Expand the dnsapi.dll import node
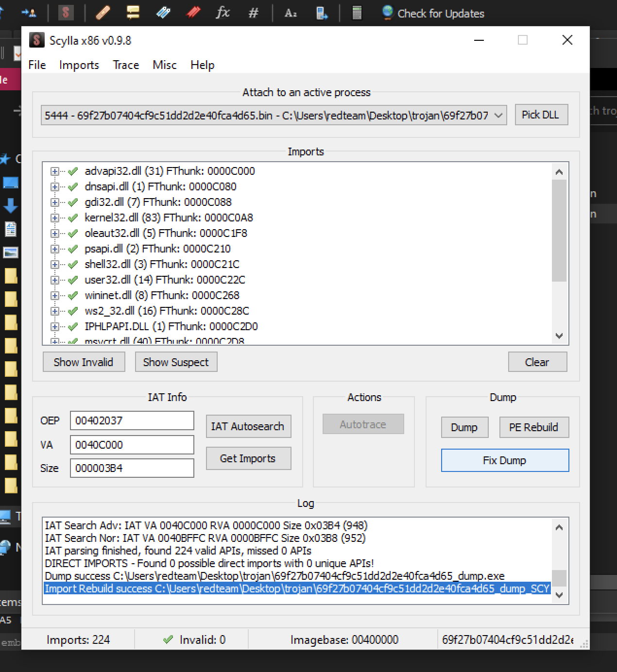This screenshot has width=617, height=672. point(55,187)
